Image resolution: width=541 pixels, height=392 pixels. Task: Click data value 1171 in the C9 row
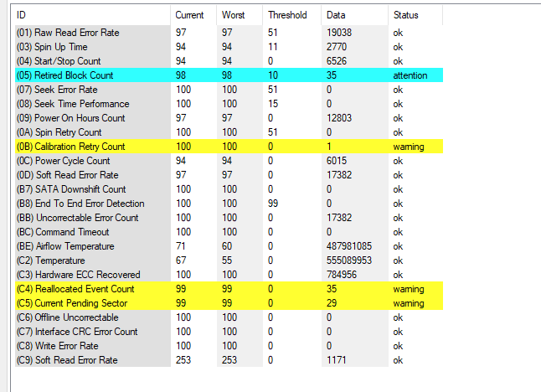pyautogui.click(x=337, y=360)
